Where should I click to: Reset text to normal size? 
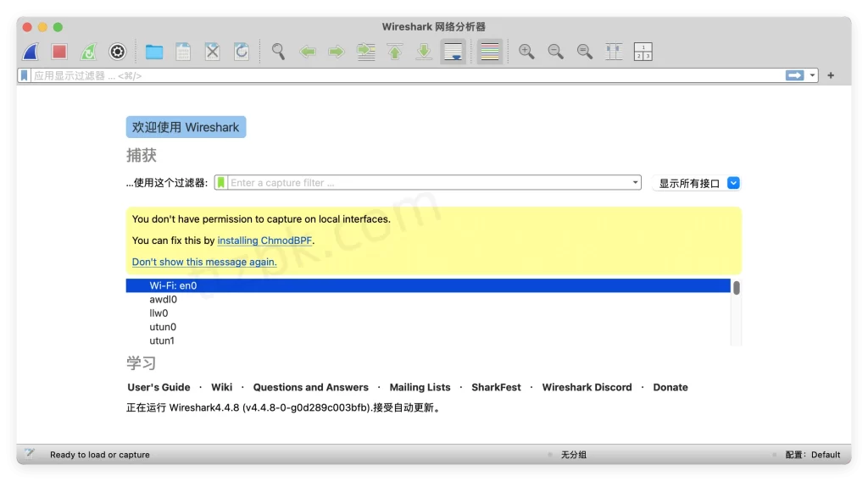pos(585,52)
